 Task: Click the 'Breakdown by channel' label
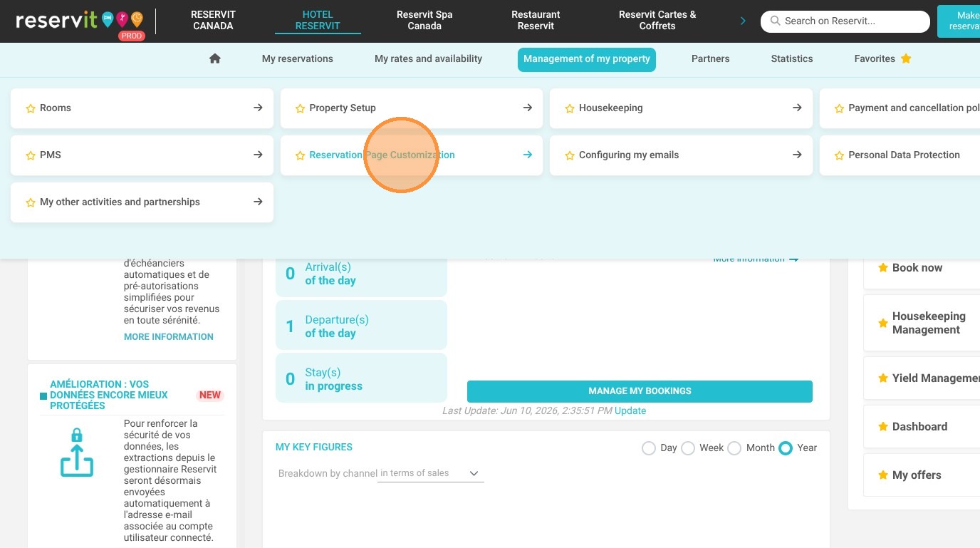click(x=328, y=474)
